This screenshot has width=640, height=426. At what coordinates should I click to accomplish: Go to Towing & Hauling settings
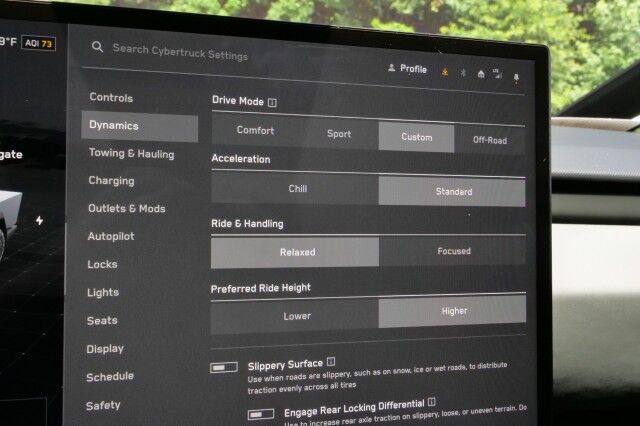pyautogui.click(x=131, y=153)
